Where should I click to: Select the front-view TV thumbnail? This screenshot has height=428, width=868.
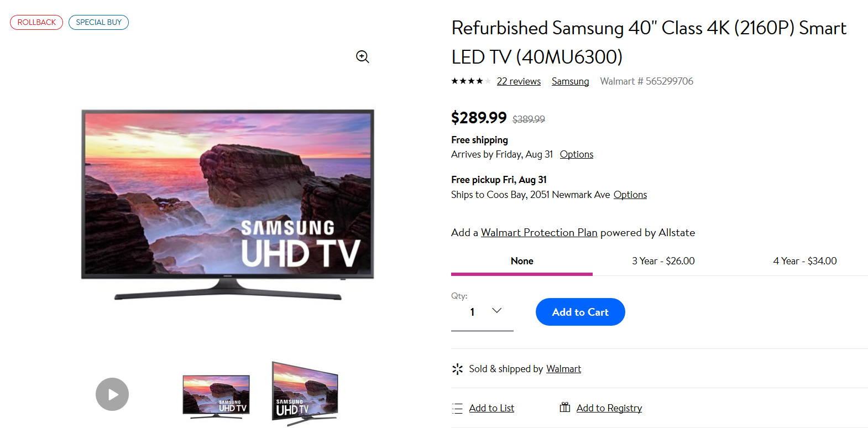216,395
